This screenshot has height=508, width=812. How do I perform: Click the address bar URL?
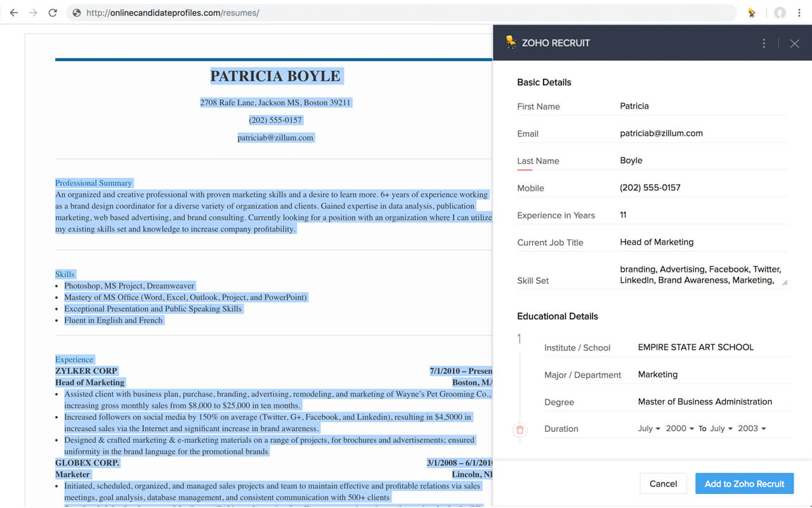(190, 12)
